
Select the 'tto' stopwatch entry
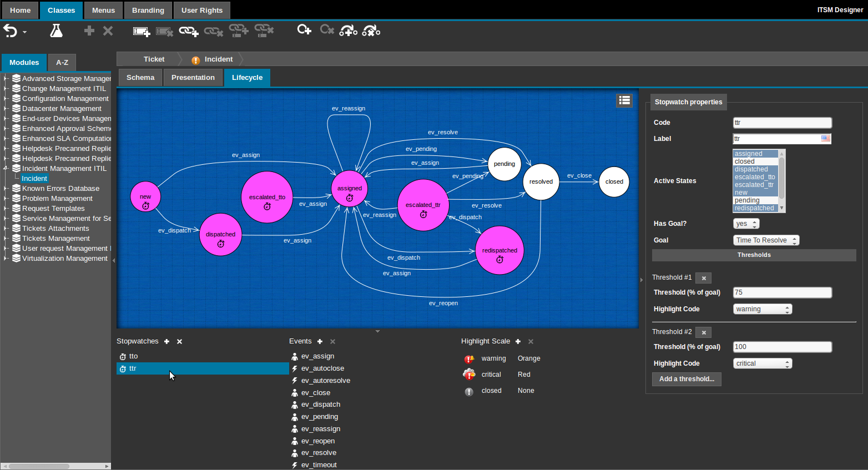(133, 356)
